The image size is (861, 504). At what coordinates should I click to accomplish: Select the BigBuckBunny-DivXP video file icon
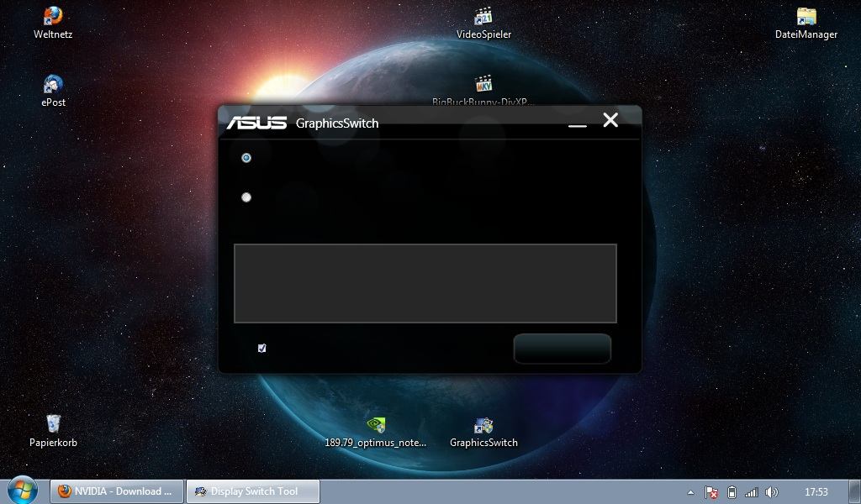(483, 89)
